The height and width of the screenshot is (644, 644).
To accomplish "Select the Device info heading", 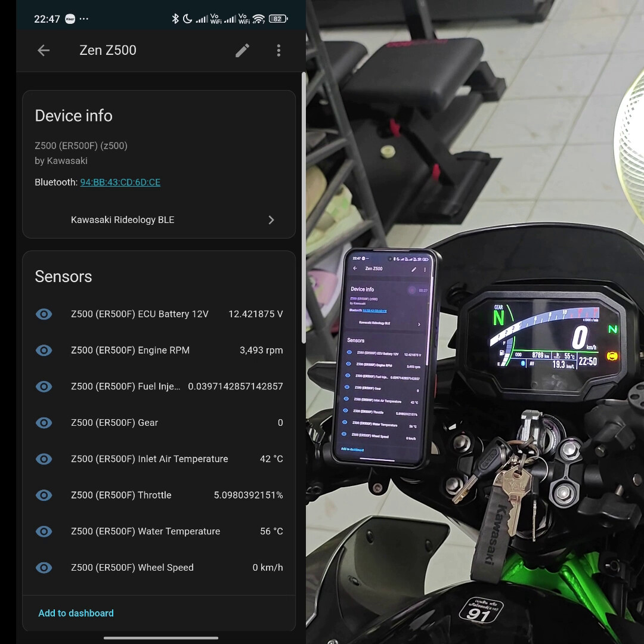I will pos(73,116).
